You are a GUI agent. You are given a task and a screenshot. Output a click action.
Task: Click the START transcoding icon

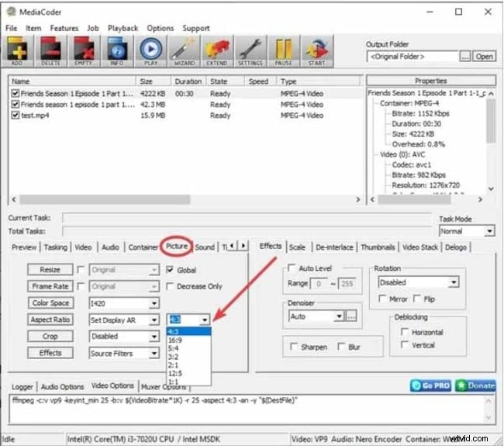pos(317,51)
